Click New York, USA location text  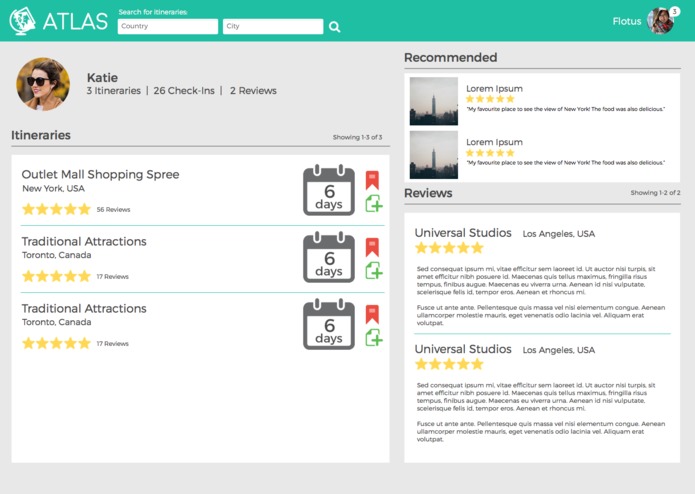point(54,188)
